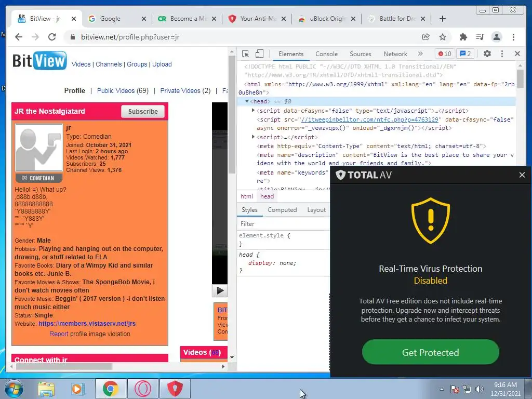Open Private Videos (2) link
This screenshot has width=532, height=399.
pyautogui.click(x=185, y=90)
